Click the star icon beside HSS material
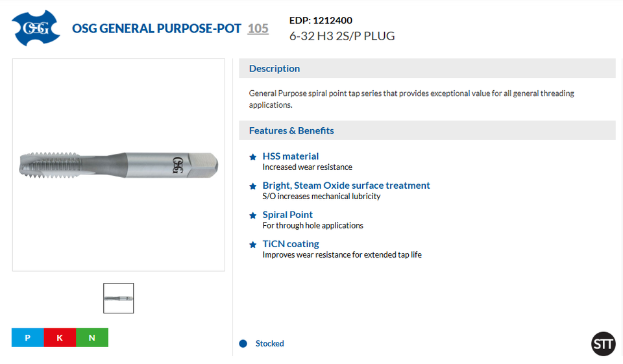 click(x=253, y=157)
